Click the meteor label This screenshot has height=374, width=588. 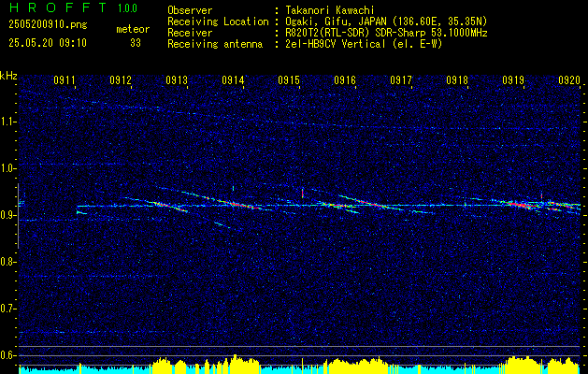click(133, 29)
